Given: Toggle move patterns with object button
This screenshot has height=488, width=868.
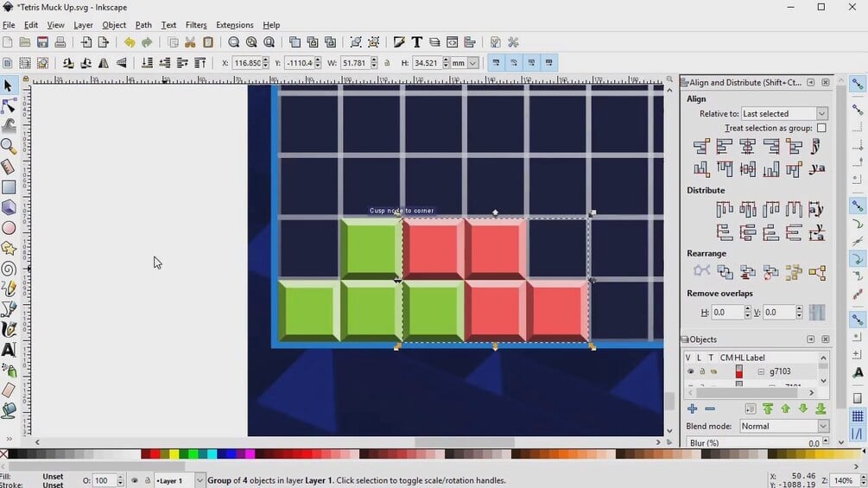Looking at the screenshot, I should [x=549, y=63].
